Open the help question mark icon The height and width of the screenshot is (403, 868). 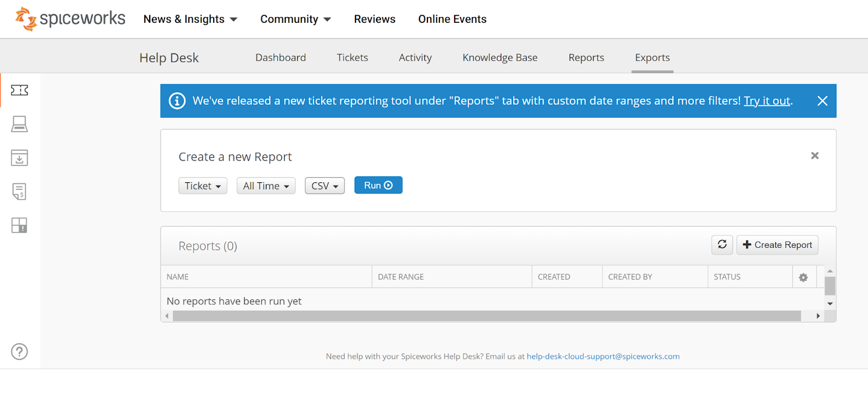[20, 351]
